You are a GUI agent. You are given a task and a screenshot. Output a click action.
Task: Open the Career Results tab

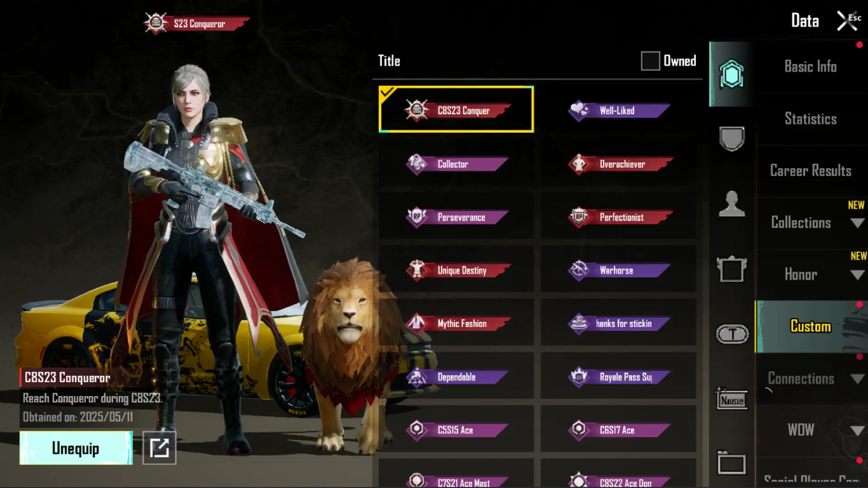(x=811, y=170)
